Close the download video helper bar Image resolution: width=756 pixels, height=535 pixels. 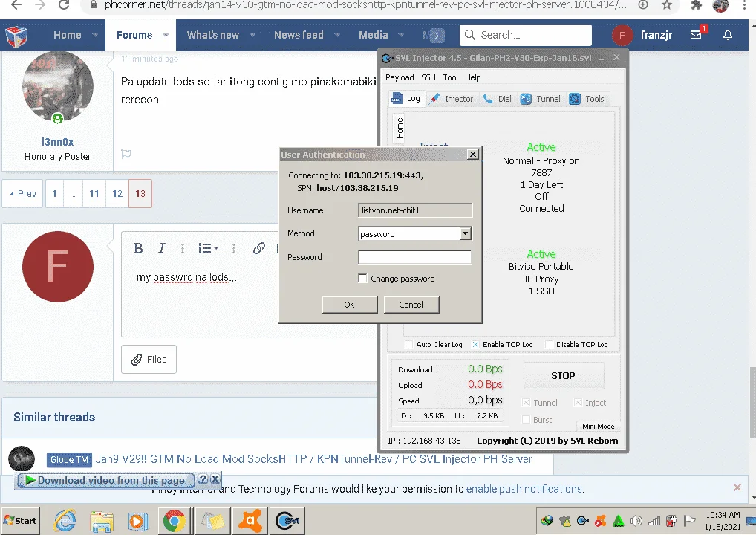(x=215, y=479)
